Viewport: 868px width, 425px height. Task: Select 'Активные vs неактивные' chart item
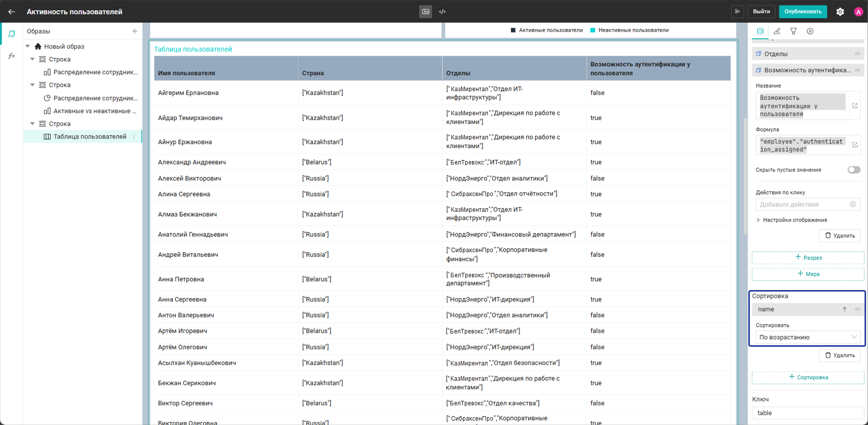point(95,111)
